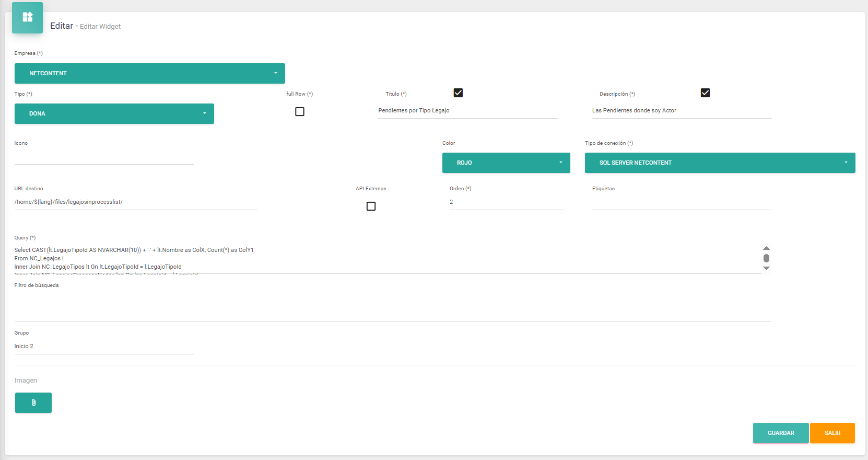Open the Tipo DONA dropdown
The height and width of the screenshot is (460, 868).
(114, 113)
